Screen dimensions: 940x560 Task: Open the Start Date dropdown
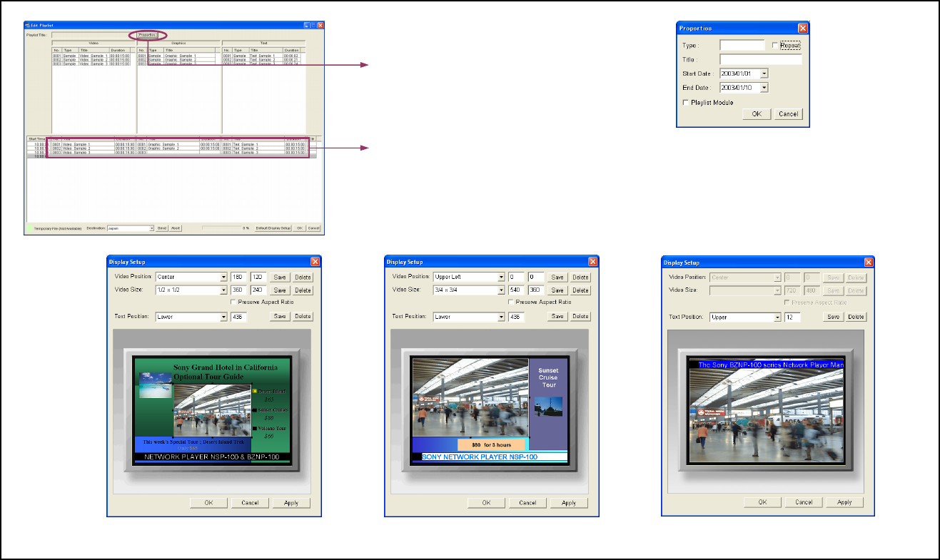click(x=764, y=73)
